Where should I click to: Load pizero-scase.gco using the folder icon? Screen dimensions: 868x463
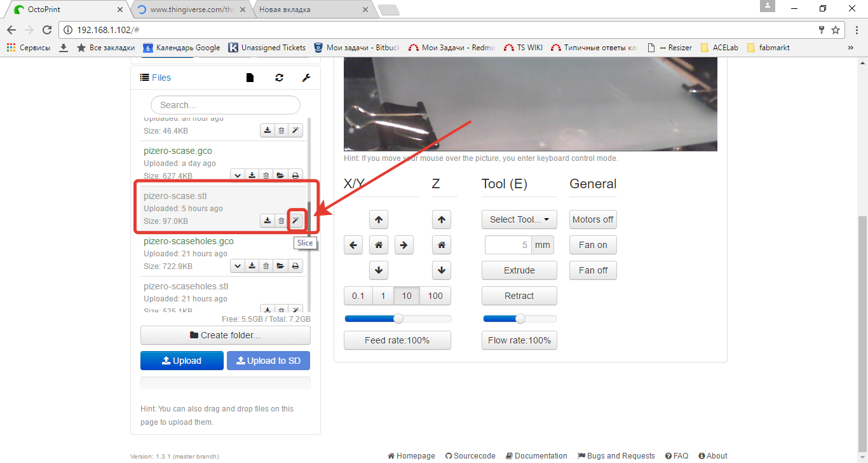(281, 176)
